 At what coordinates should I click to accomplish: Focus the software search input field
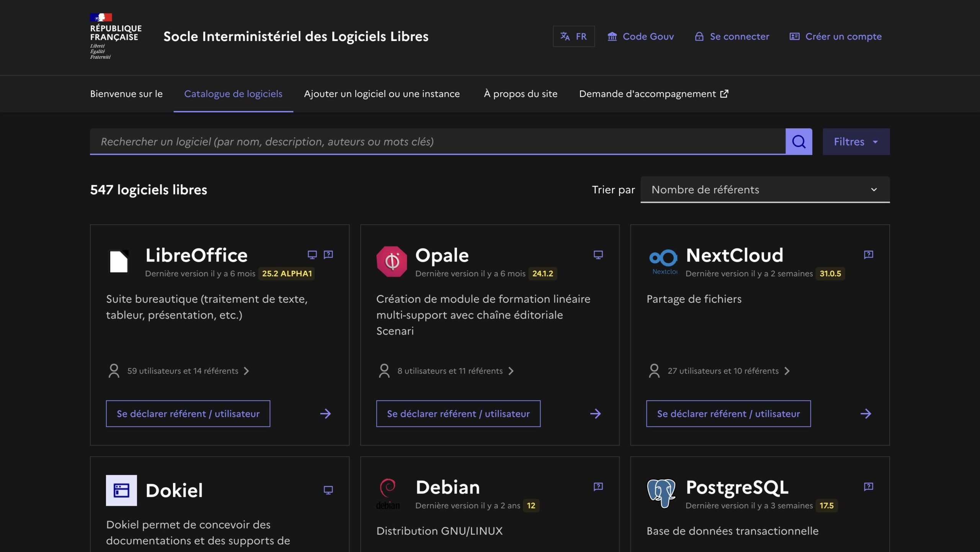(438, 142)
